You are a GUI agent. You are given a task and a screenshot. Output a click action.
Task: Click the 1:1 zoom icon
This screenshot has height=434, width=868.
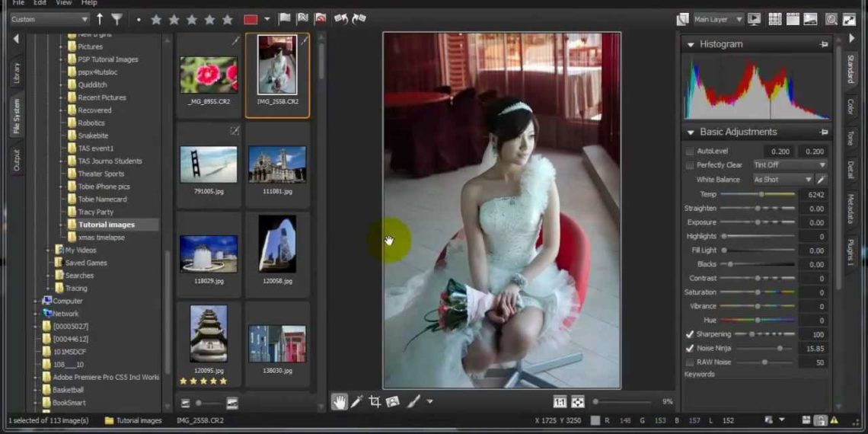[x=560, y=401]
